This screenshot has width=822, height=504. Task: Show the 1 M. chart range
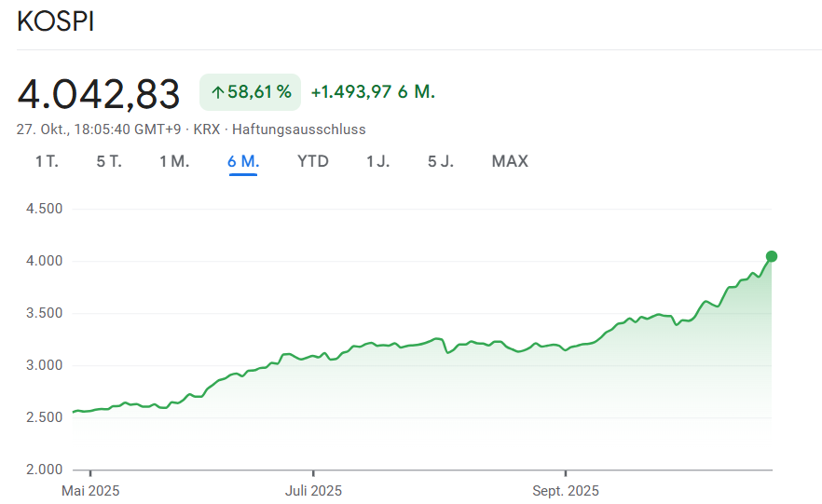click(x=174, y=161)
